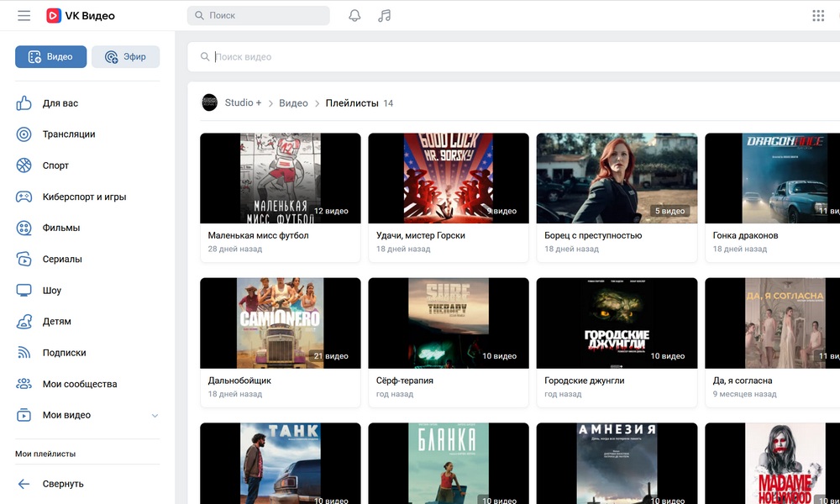840x504 pixels.
Task: Open Борец с преступностью title link
Action: tap(593, 235)
